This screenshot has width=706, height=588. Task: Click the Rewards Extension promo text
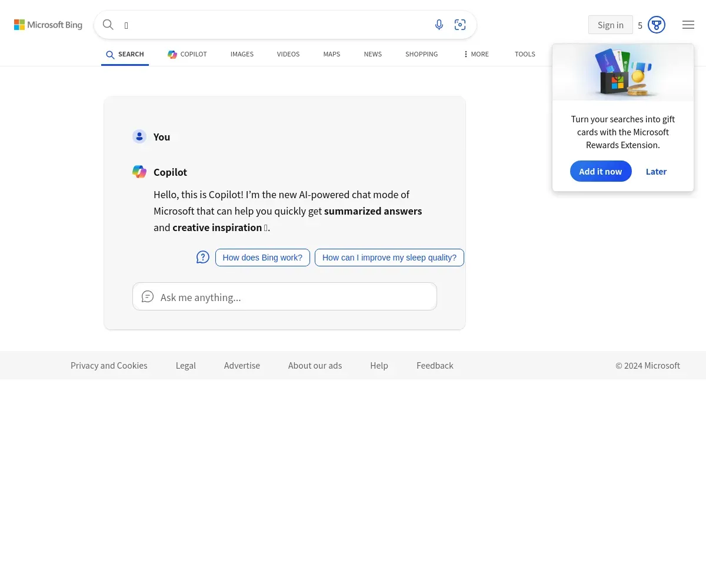coord(623,132)
